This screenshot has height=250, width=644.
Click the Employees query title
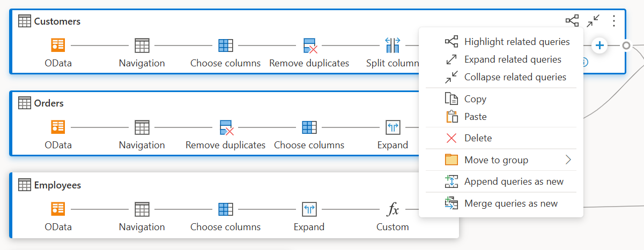tap(57, 185)
